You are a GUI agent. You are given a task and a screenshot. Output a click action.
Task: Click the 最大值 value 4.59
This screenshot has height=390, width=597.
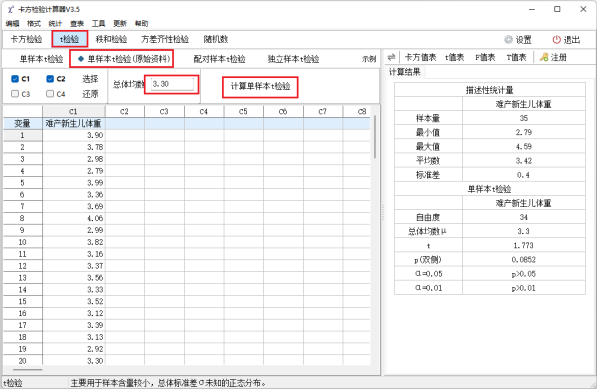(x=524, y=147)
